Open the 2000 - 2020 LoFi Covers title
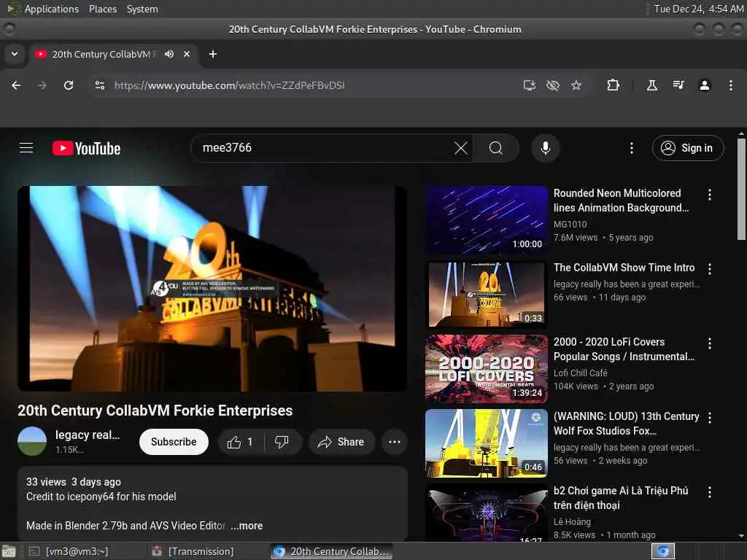The image size is (747, 560). (x=624, y=349)
